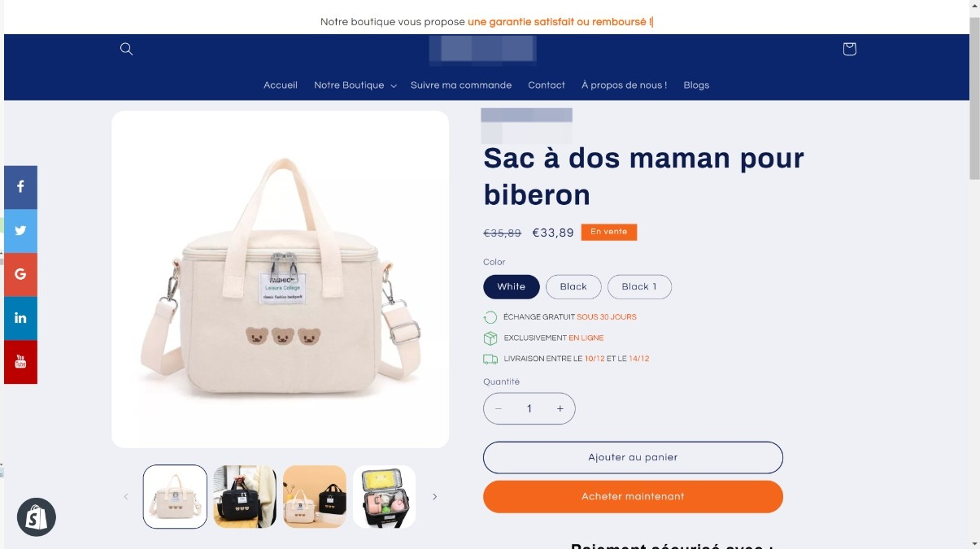The width and height of the screenshot is (980, 549).
Task: Pick the Black 1 color variant
Action: pos(639,286)
